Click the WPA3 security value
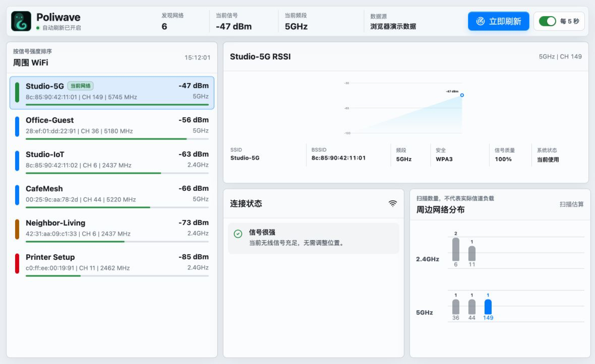 (444, 159)
